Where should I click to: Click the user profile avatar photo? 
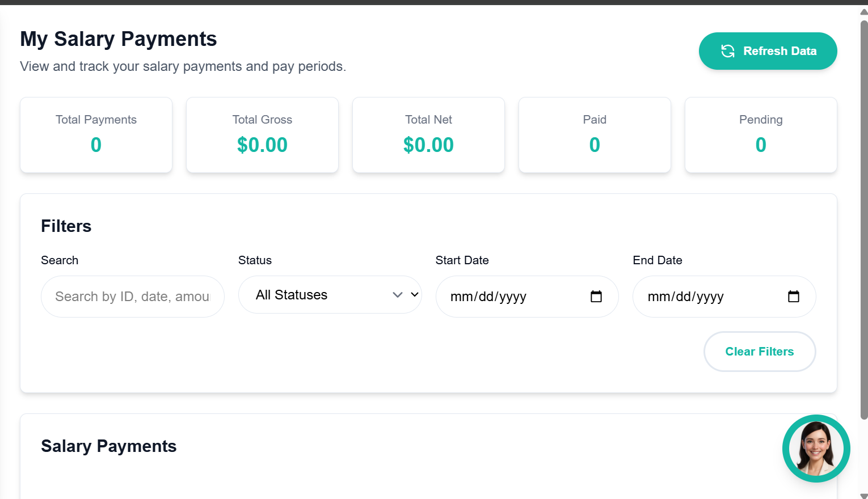(x=816, y=448)
